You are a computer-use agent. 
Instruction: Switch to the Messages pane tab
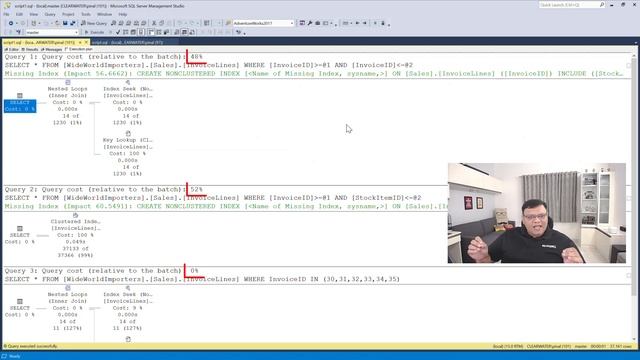tap(51, 49)
